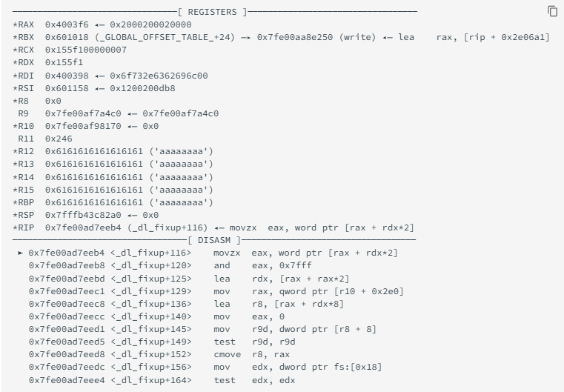Image resolution: width=564 pixels, height=392 pixels.
Task: Select the RIP line showing _dl_fixup+116
Action: click(x=213, y=227)
